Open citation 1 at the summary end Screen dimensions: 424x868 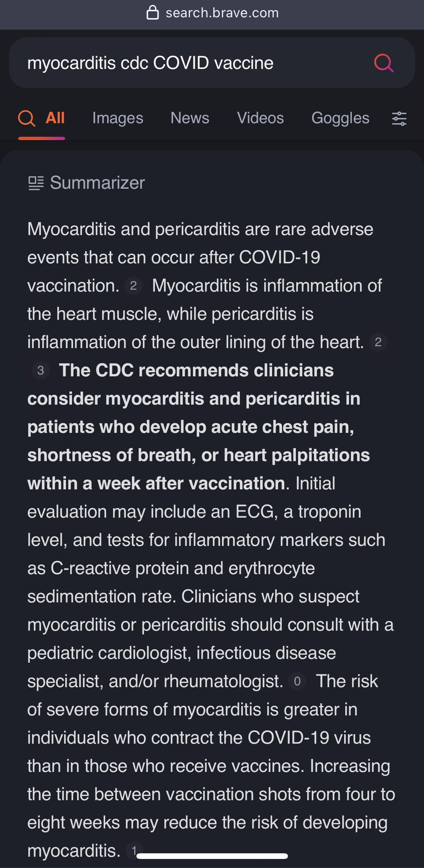point(133,850)
